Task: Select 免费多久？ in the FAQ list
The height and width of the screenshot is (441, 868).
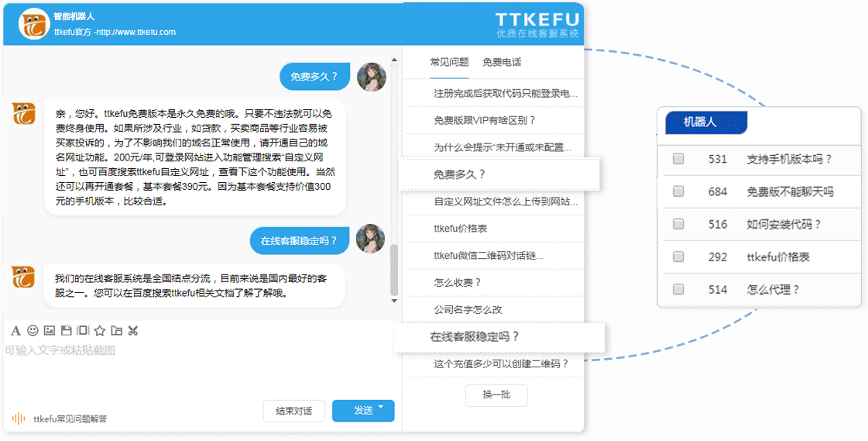Action: (498, 174)
